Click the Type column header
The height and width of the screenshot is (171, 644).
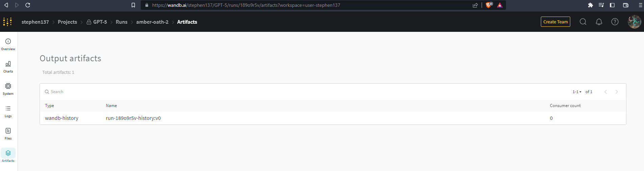[49, 106]
